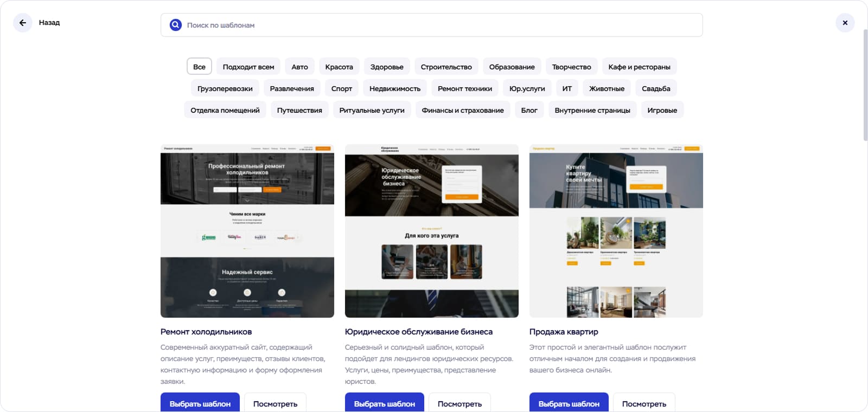The image size is (868, 412).
Task: Select the 'Спорт' filter chip
Action: tap(342, 88)
